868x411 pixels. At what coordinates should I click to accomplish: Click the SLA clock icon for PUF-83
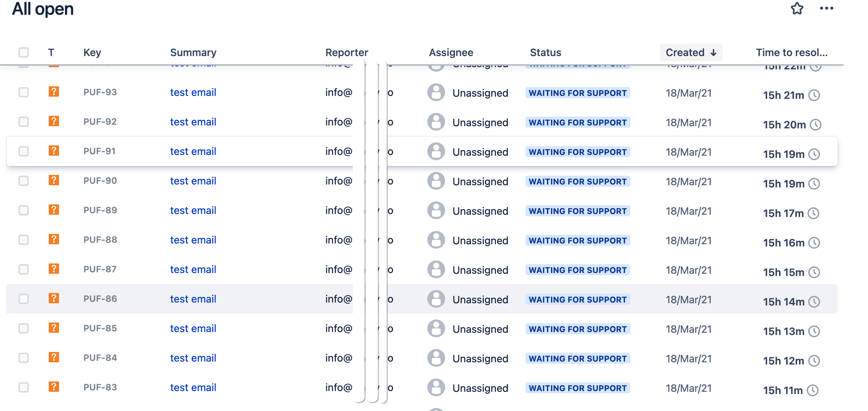[x=813, y=390]
